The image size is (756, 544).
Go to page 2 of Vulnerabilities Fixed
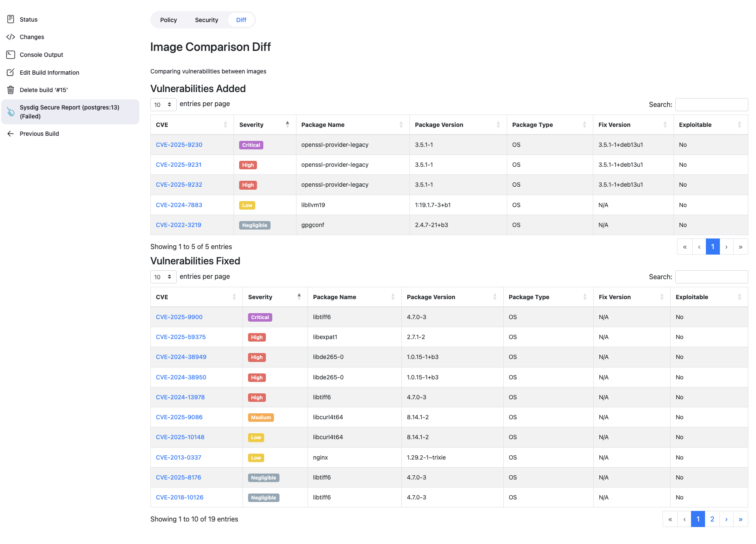(x=712, y=519)
